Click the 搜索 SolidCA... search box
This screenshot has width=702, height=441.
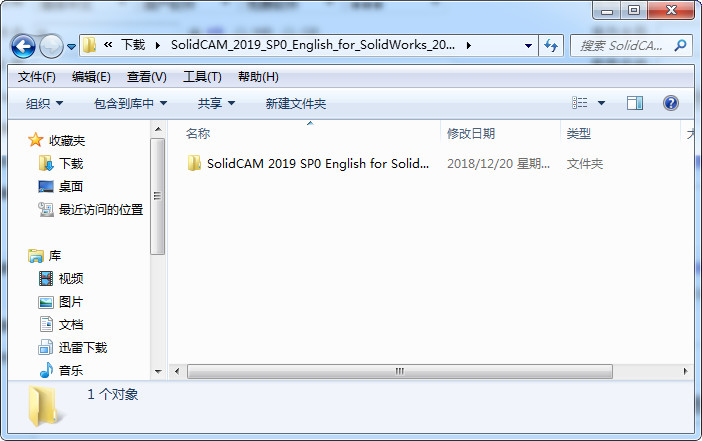coord(623,45)
